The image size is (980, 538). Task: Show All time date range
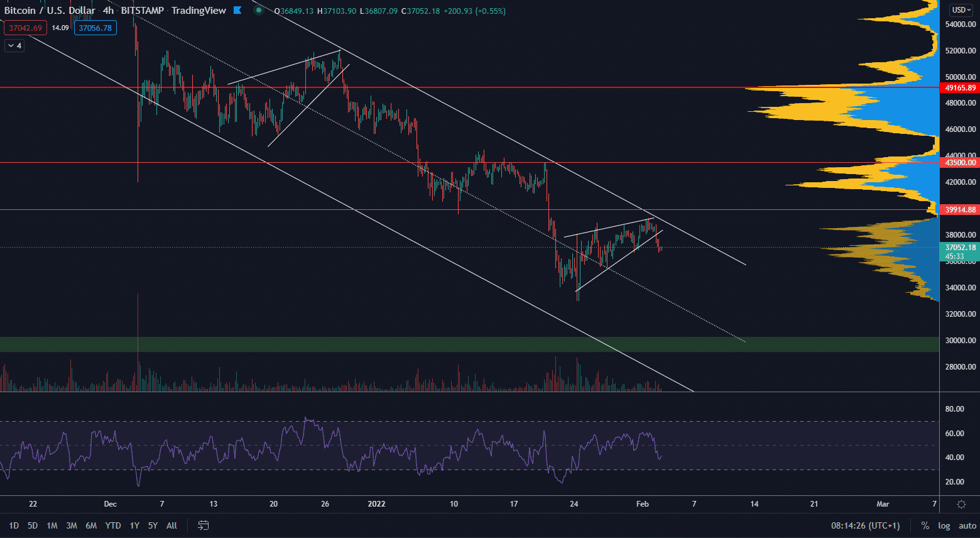[171, 525]
